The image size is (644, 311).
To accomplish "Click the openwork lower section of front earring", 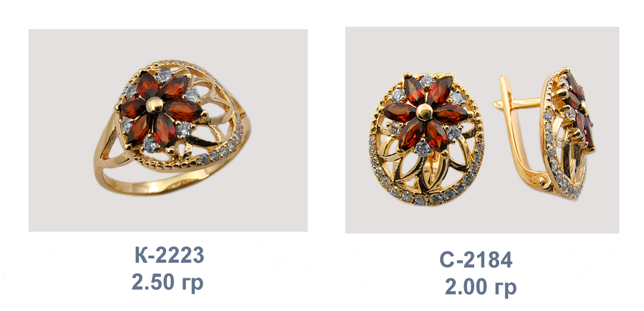I will [x=427, y=173].
